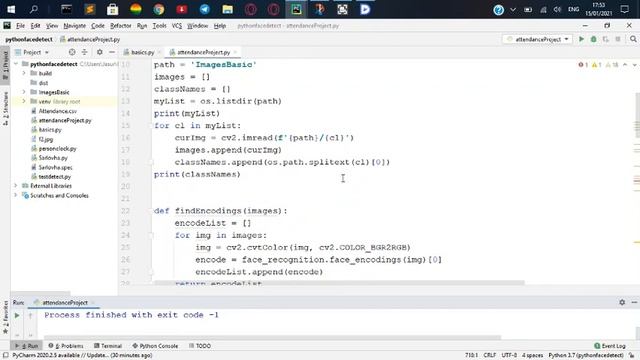Click the locate/select opened file target icon
The height and width of the screenshot is (360, 640).
tap(72, 52)
